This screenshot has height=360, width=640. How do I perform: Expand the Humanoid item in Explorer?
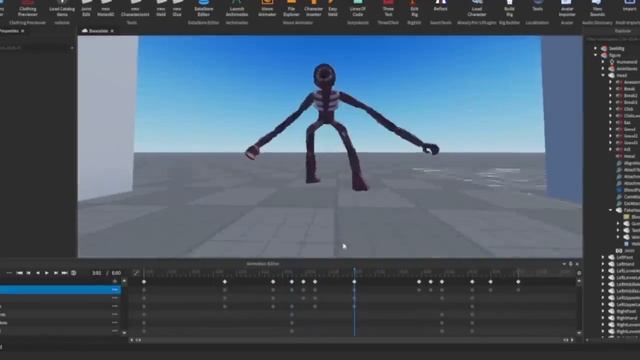coord(603,62)
